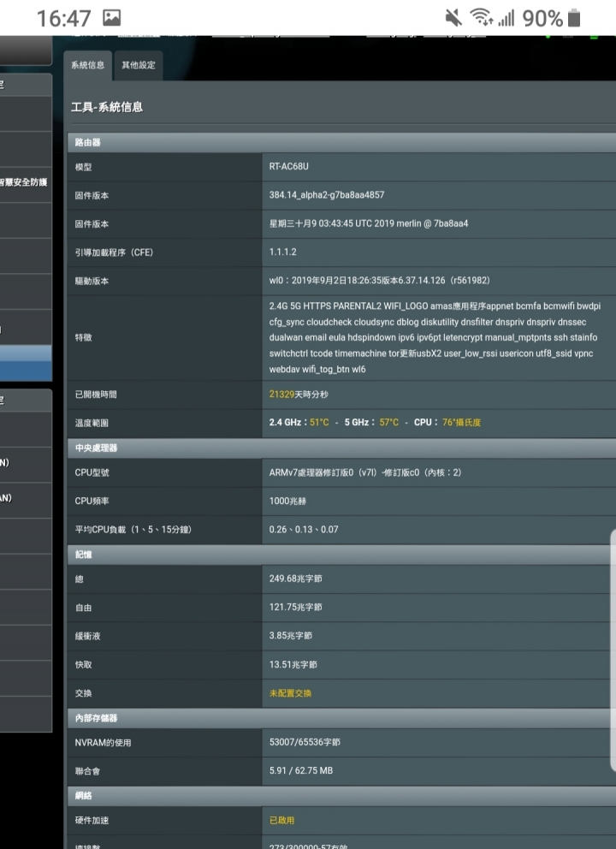Open the 智慧安全防護 sidebar item
The width and height of the screenshot is (616, 849).
[23, 182]
